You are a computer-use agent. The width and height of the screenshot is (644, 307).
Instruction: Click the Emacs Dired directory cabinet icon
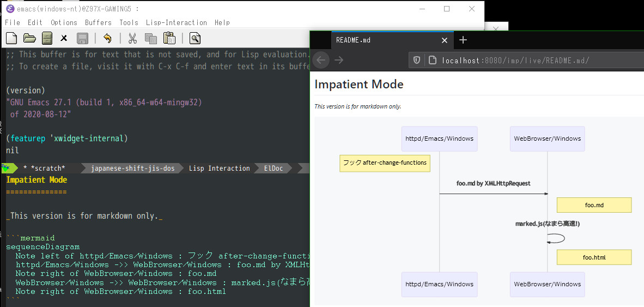[47, 39]
